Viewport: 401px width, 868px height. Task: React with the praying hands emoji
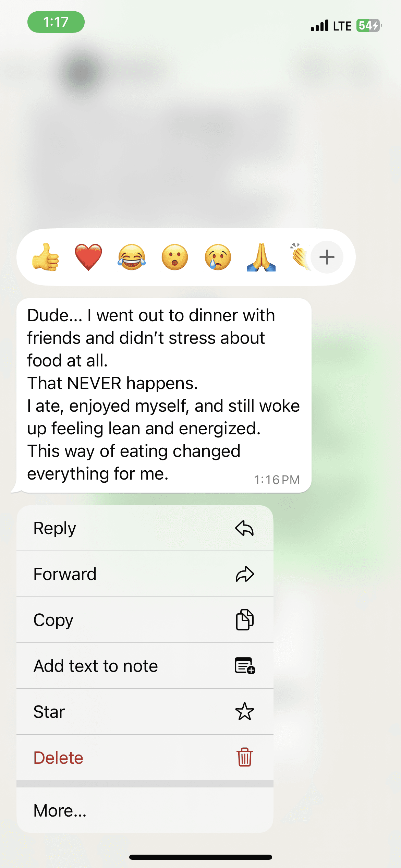261,257
